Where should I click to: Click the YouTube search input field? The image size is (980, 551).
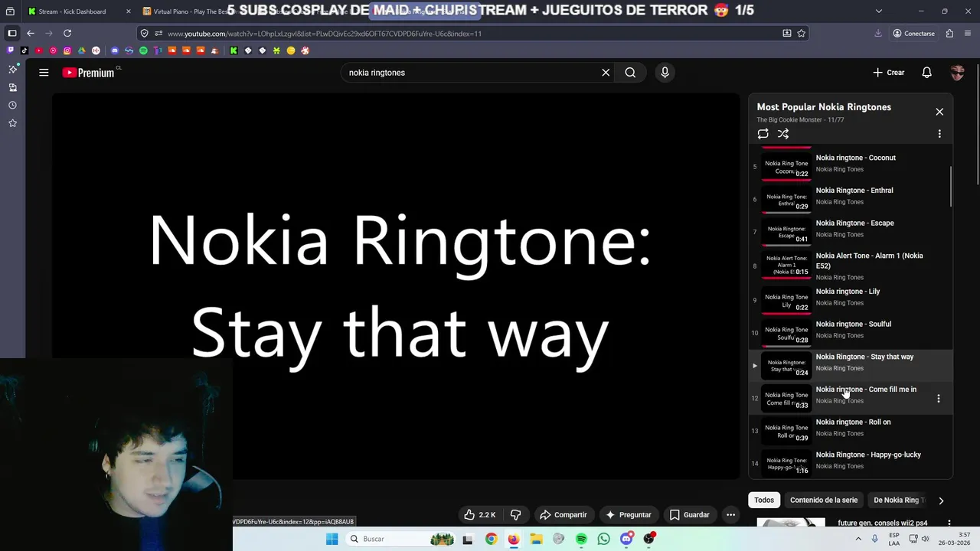pyautogui.click(x=471, y=73)
